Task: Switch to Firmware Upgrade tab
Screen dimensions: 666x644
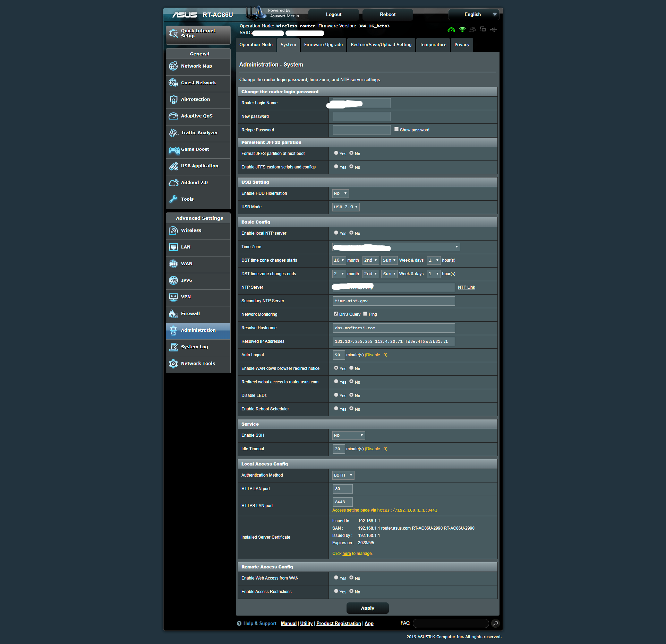Action: (x=323, y=45)
